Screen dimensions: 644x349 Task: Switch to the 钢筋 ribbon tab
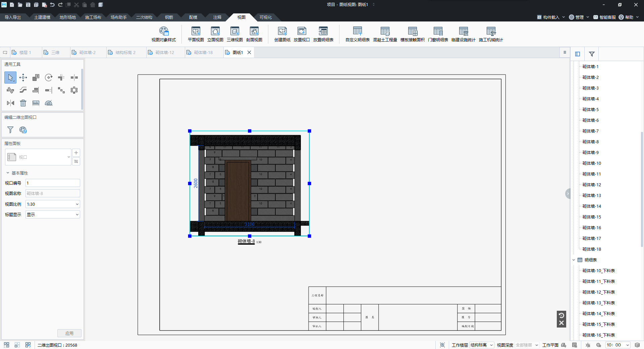click(169, 17)
